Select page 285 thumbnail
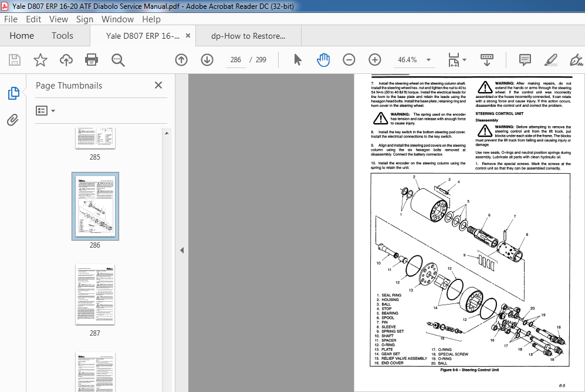Image resolution: width=585 pixels, height=392 pixels. point(95,138)
